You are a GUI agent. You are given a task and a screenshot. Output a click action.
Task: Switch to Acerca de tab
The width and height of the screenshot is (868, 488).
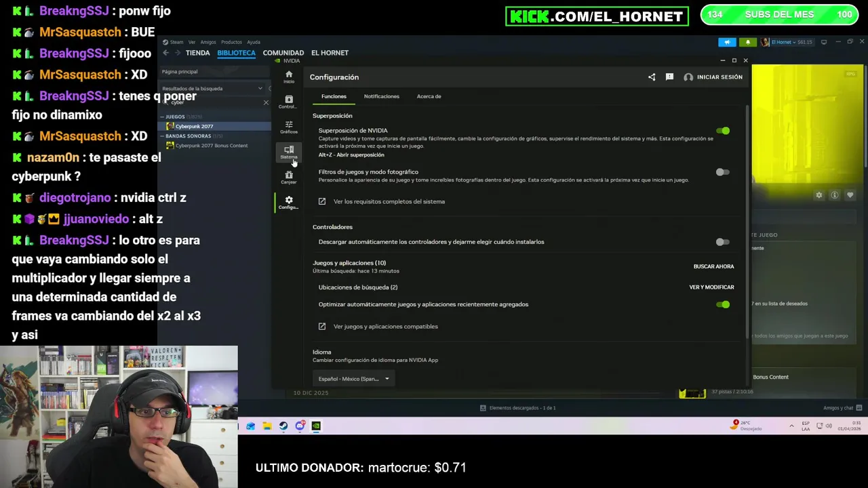429,96
